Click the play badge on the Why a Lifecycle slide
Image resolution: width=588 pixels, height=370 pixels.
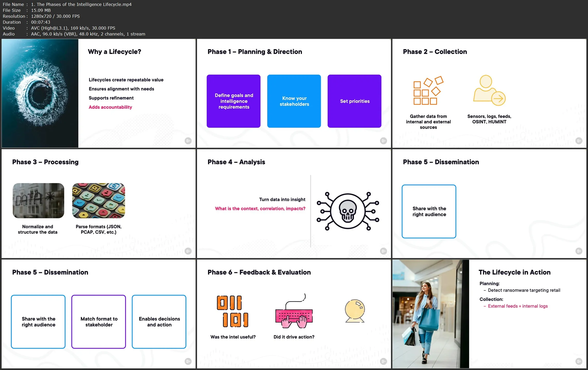[188, 141]
